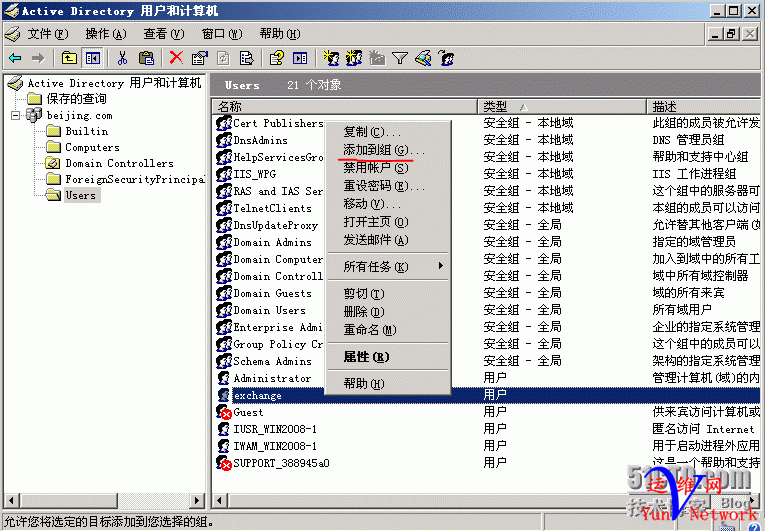This screenshot has width=765, height=531.
Task: Click list pane scrollbar left arrow
Action: coord(220,500)
